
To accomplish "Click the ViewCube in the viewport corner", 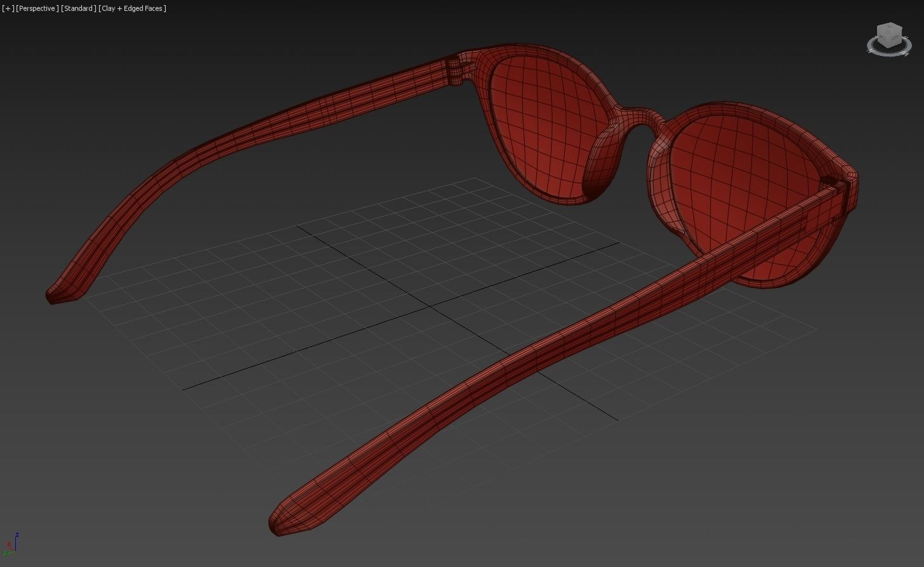I will pyautogui.click(x=889, y=34).
